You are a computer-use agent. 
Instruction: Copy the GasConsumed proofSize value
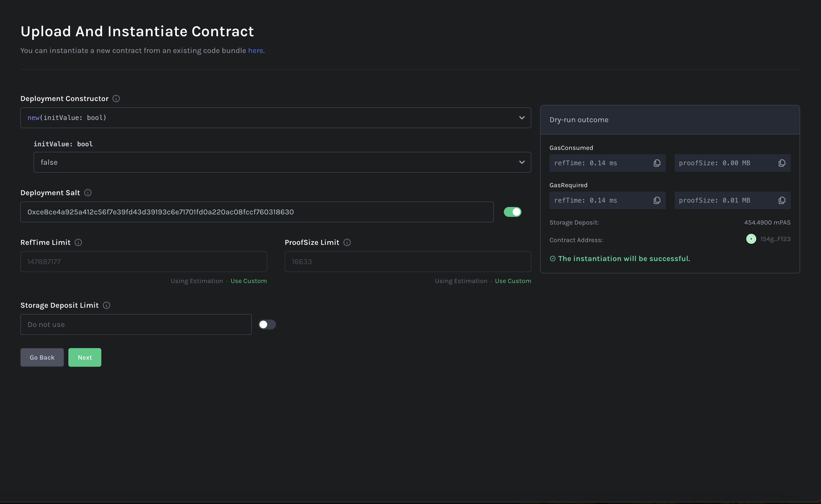pos(782,163)
